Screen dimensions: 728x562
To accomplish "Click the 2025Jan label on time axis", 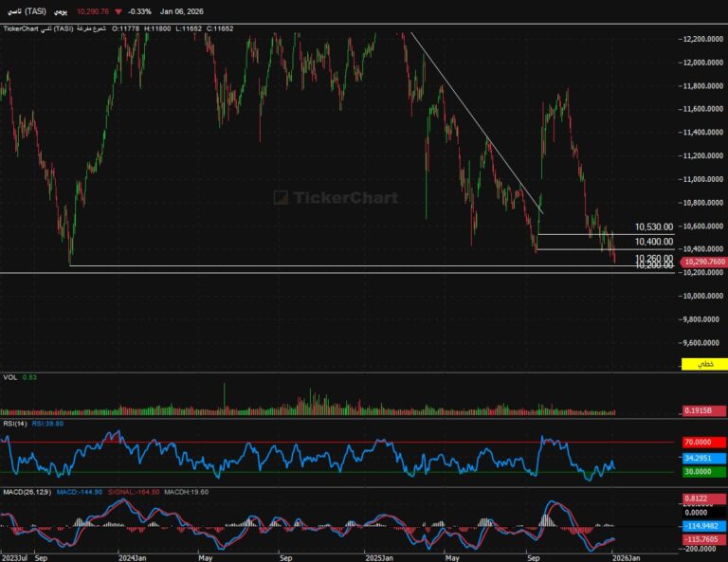I will click(378, 557).
